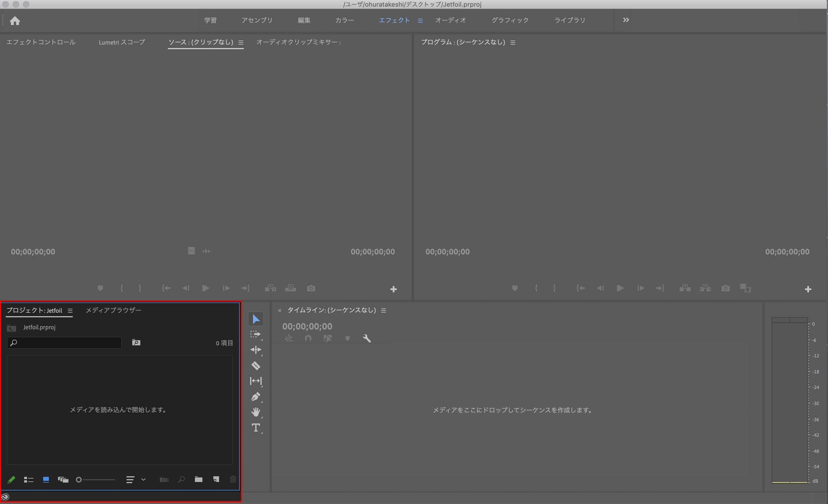828x504 pixels.
Task: Switch project panel to list view
Action: coord(28,480)
